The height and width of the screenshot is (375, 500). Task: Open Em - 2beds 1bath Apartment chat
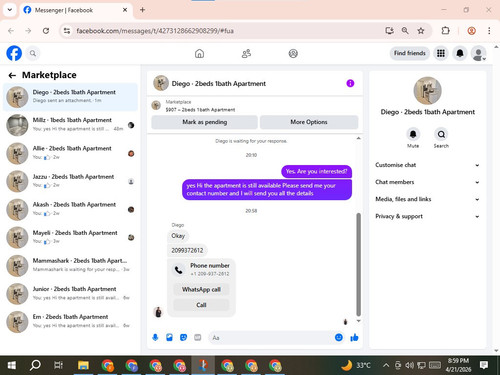point(70,322)
